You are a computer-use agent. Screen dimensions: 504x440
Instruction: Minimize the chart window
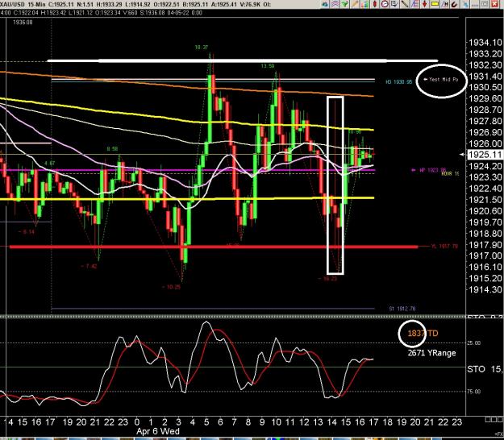475,5
